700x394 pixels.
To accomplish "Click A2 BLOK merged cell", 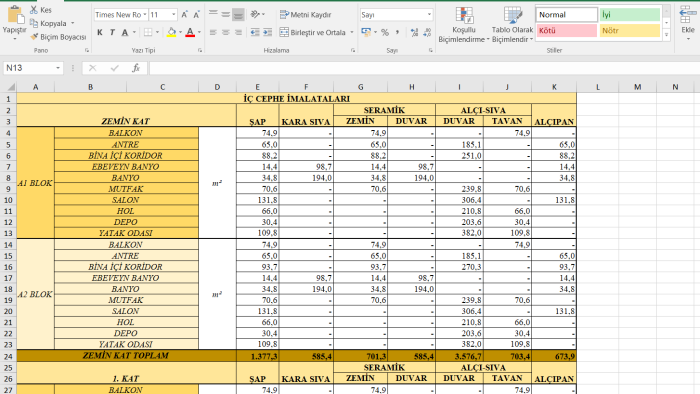I will coord(35,294).
